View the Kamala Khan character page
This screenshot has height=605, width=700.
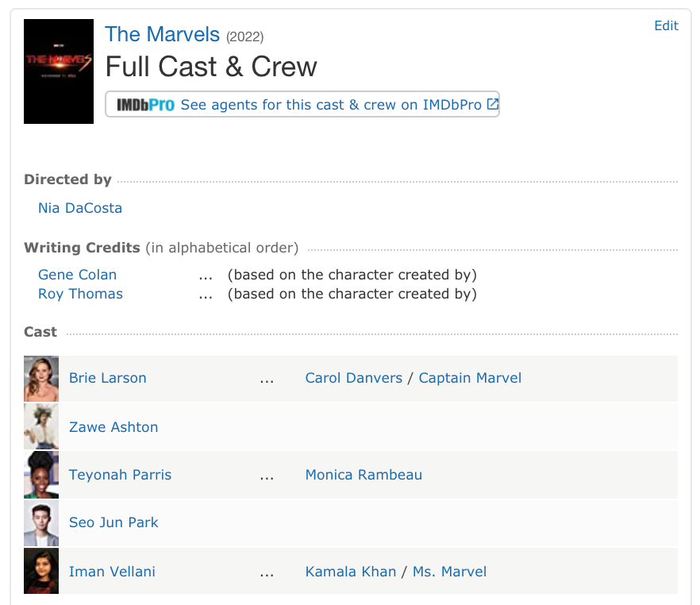pyautogui.click(x=351, y=572)
